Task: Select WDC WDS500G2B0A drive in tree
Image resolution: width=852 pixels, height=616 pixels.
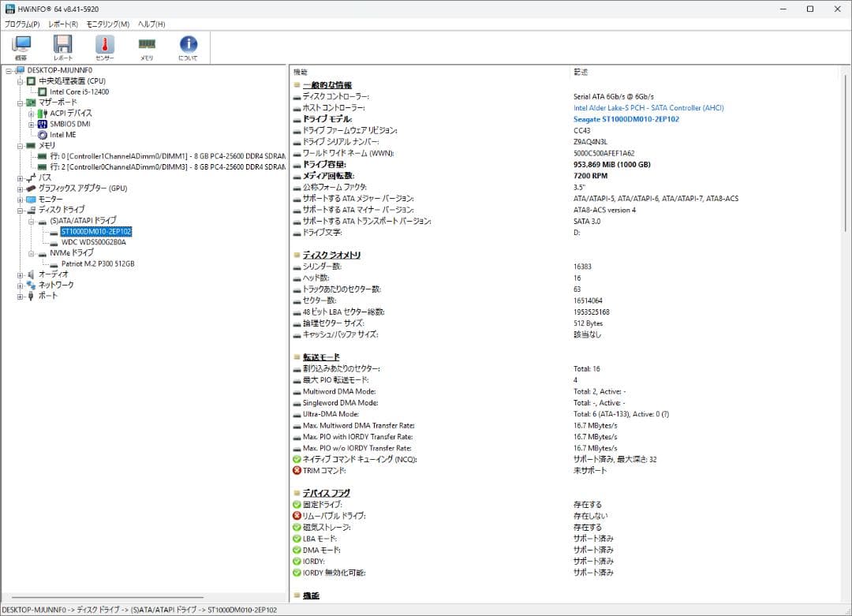Action: pos(93,242)
